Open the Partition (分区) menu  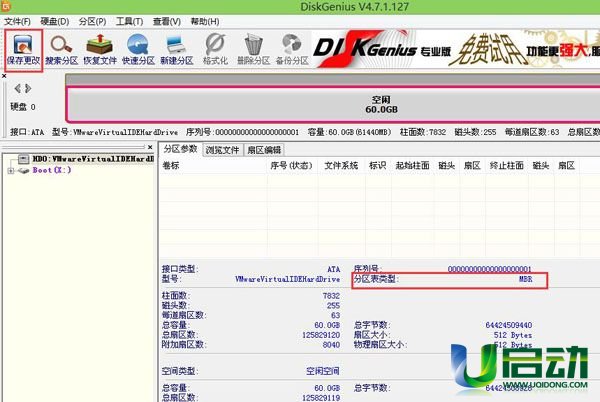point(92,21)
